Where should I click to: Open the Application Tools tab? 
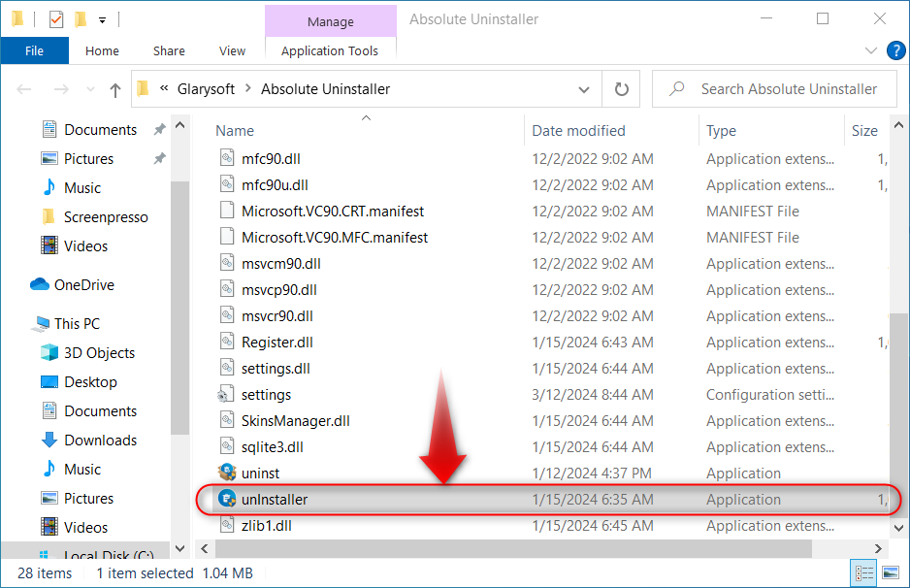tap(330, 50)
